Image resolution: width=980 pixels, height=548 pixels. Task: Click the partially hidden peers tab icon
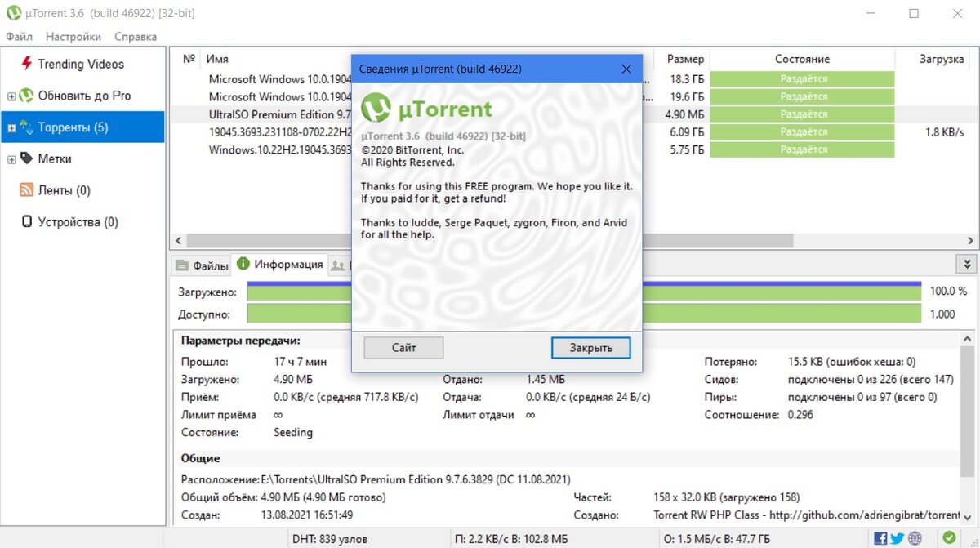click(x=336, y=265)
